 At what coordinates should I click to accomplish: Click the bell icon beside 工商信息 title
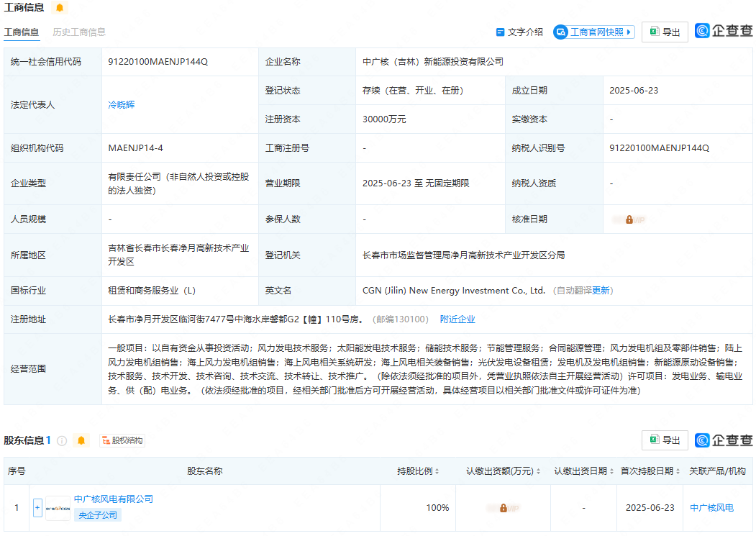pos(60,8)
